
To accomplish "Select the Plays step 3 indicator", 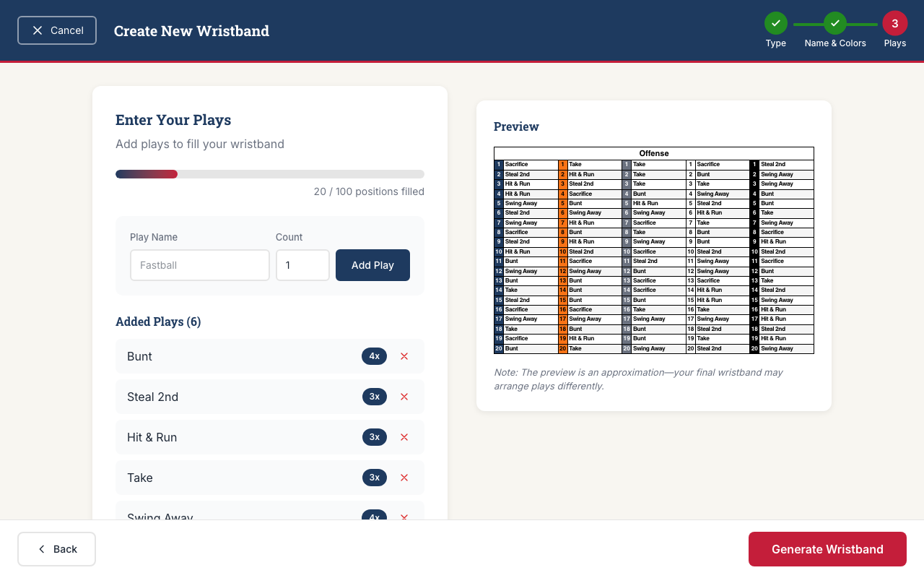I will click(x=895, y=23).
